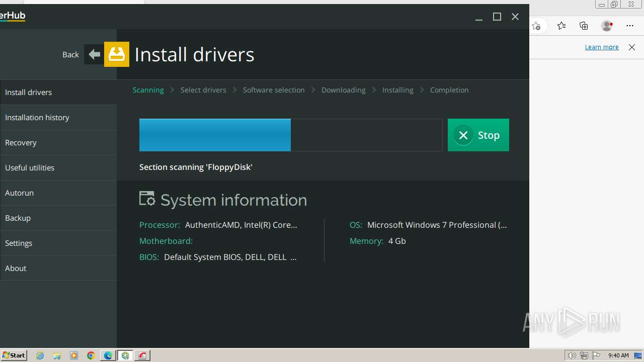Click the Motherboard label
This screenshot has width=644, height=362.
tap(166, 241)
